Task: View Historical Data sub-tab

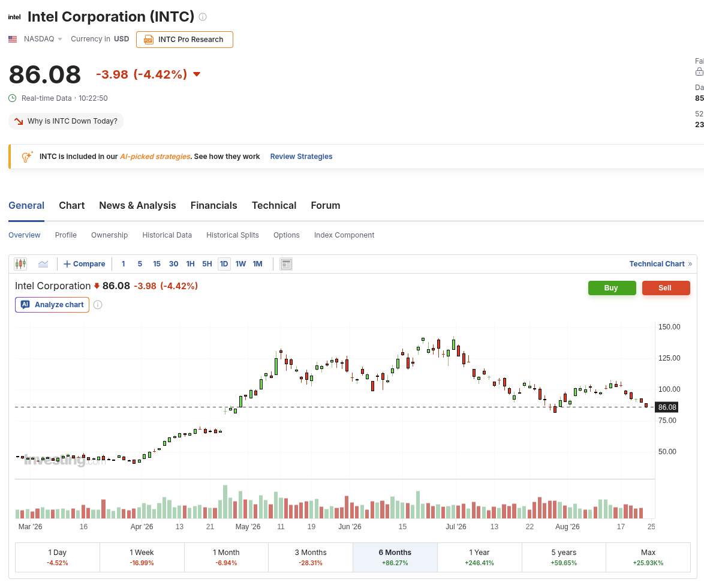Action: [167, 235]
